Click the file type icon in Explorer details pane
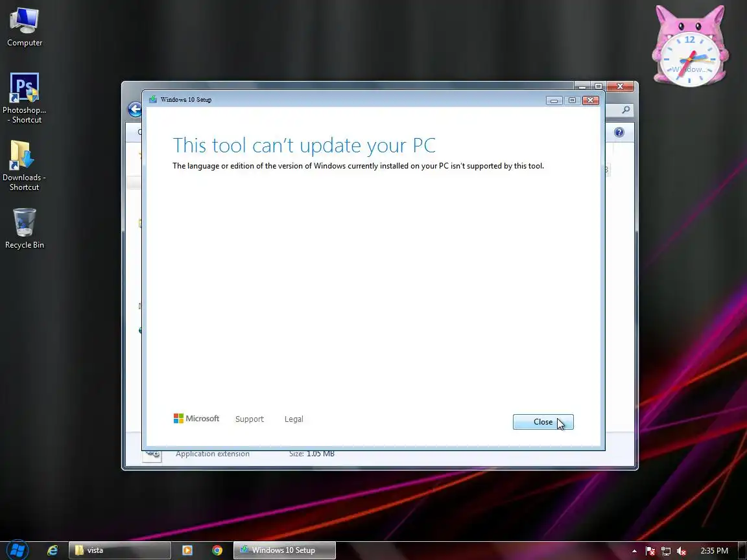Image resolution: width=747 pixels, height=560 pixels. click(x=152, y=455)
